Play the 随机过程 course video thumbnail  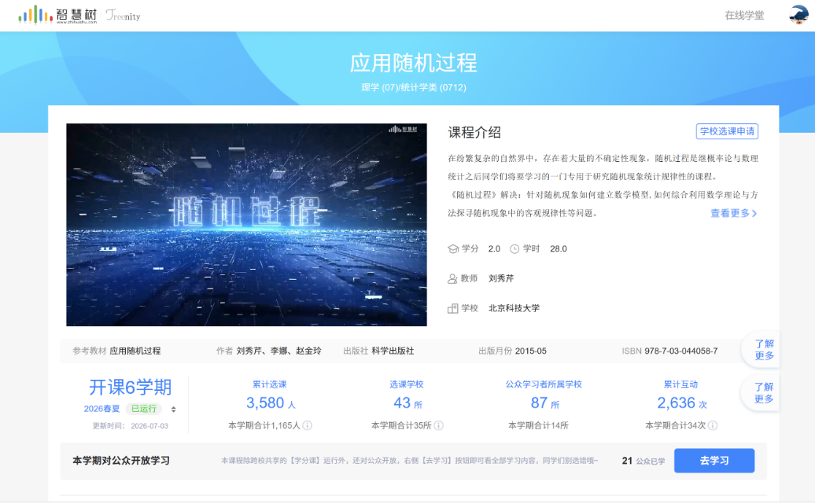click(x=246, y=224)
